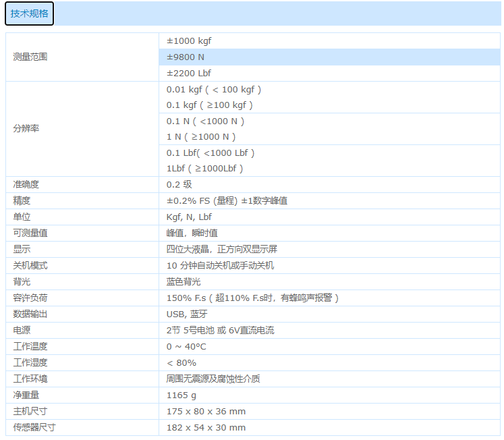Click the 150% F.s overload value
504x440 pixels.
tap(252, 298)
